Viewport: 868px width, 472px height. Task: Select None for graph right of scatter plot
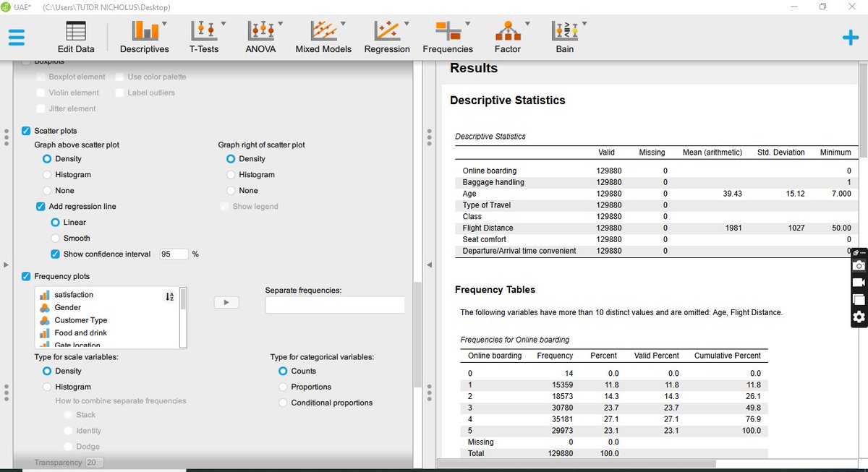coord(231,191)
